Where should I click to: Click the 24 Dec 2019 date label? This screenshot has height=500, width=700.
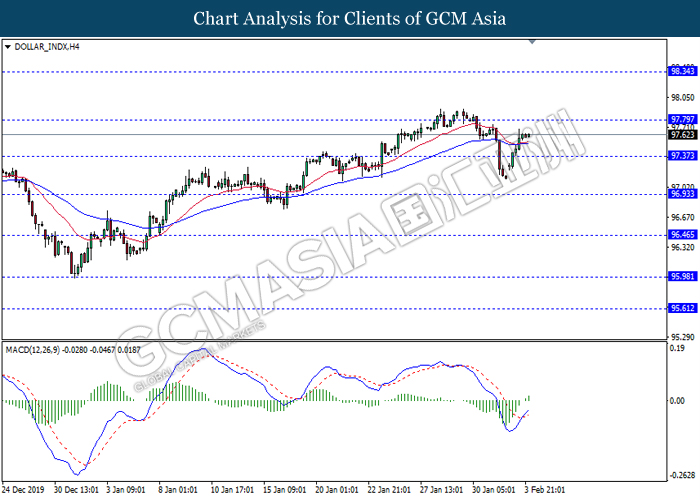(x=23, y=490)
